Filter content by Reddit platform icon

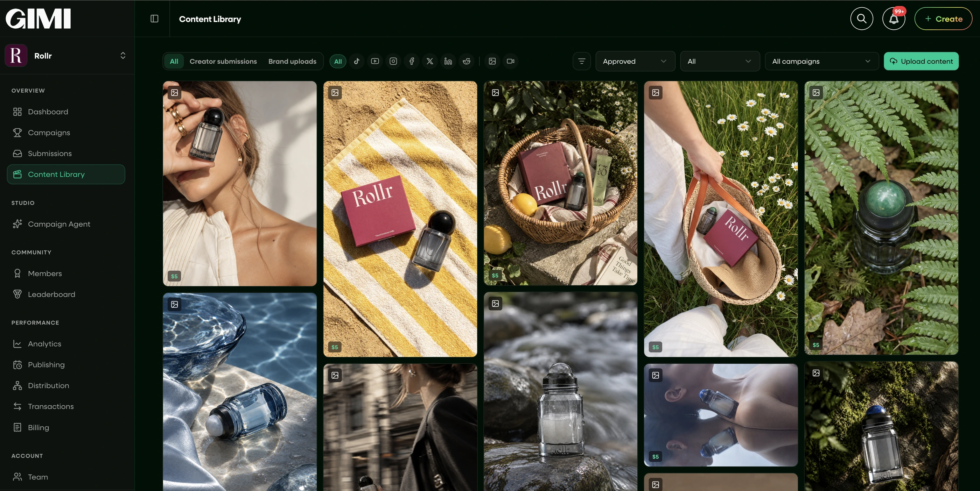[x=466, y=61]
